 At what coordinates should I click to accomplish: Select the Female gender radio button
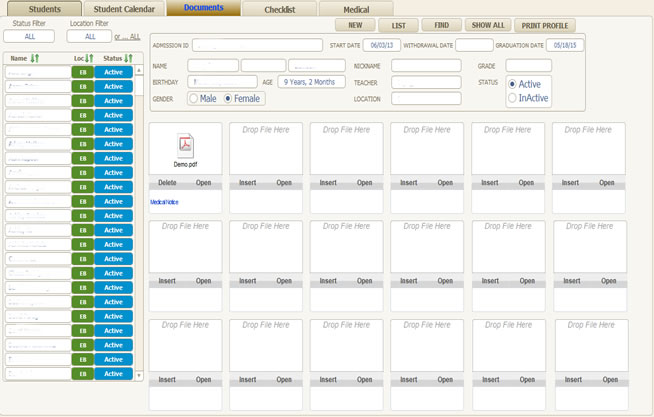(x=228, y=98)
